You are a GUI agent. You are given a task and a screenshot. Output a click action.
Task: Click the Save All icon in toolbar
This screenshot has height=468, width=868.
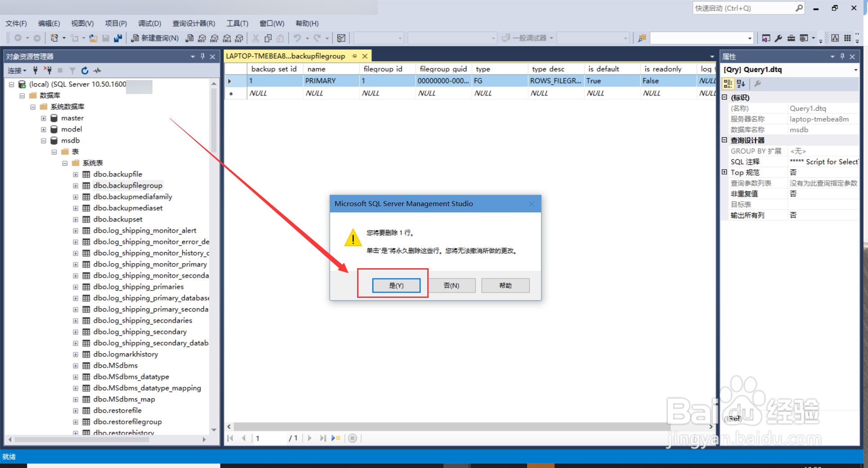pos(118,38)
